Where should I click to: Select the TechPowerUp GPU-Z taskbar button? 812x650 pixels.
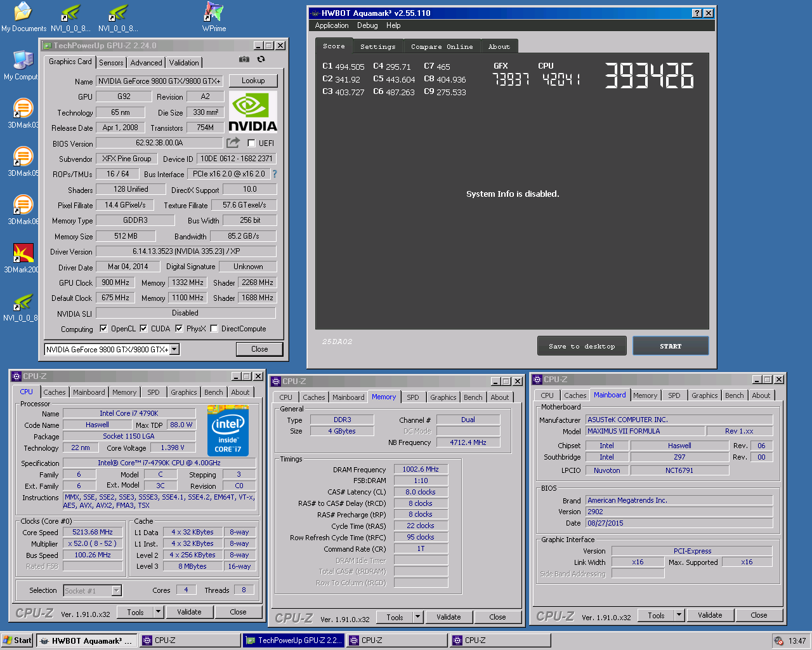[x=294, y=640]
